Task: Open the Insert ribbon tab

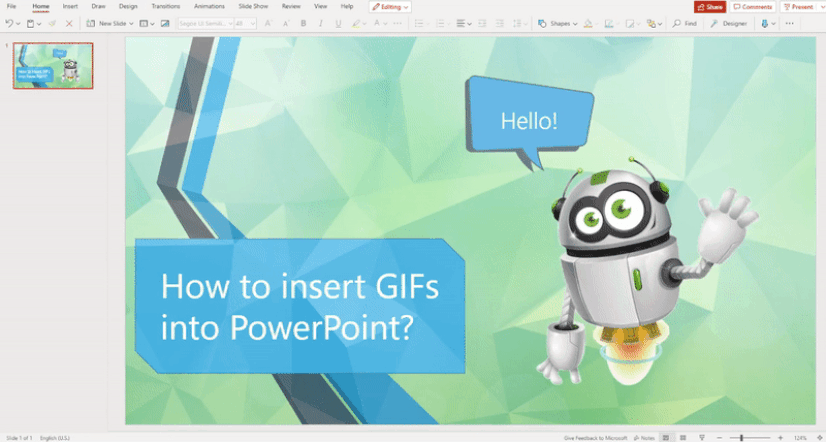Action: coord(70,6)
